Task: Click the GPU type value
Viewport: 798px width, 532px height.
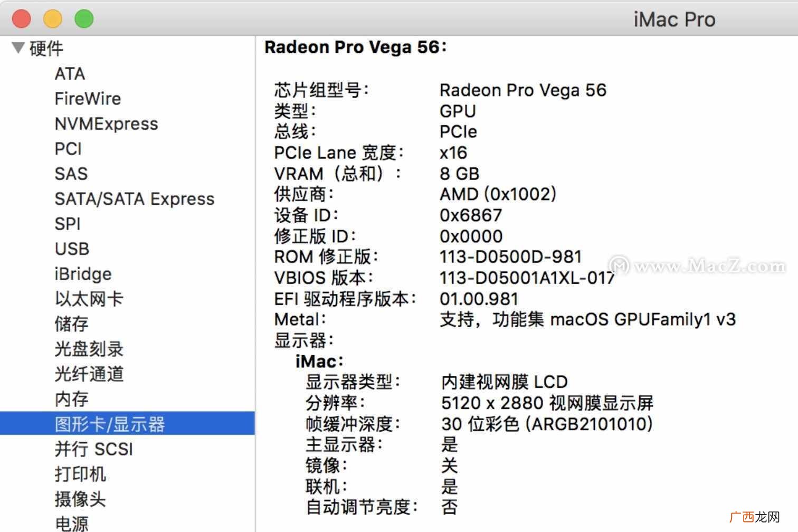Action: pyautogui.click(x=458, y=111)
